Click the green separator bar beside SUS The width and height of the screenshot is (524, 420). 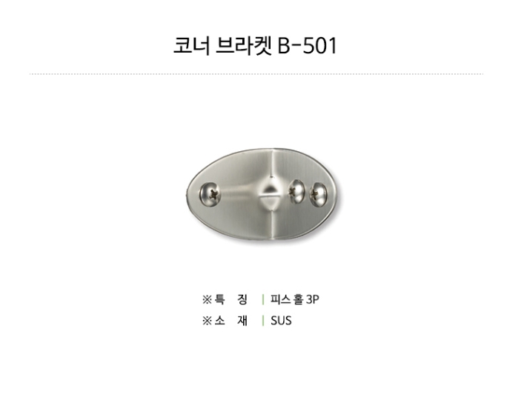[263, 321]
